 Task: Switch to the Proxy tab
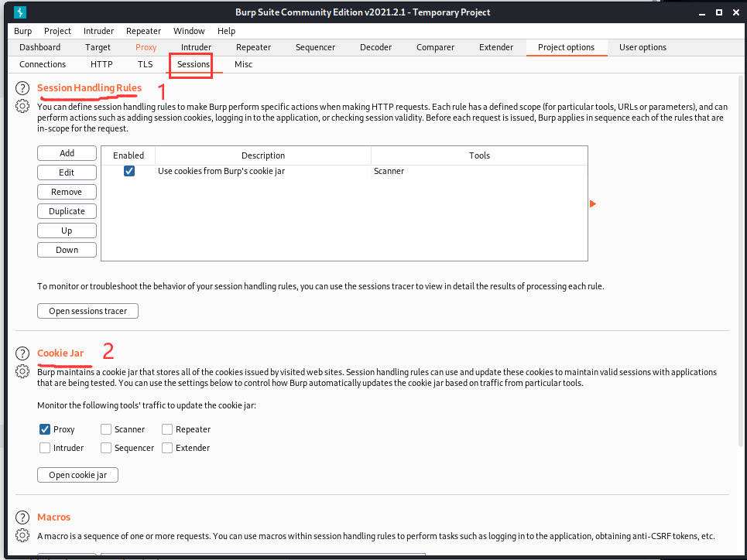point(146,47)
